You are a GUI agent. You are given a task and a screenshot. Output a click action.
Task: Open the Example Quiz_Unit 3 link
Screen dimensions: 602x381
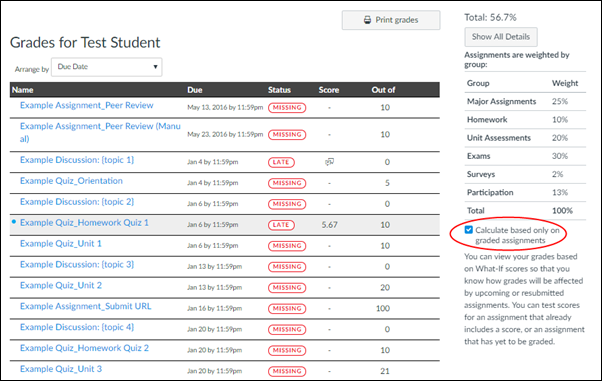tap(61, 369)
